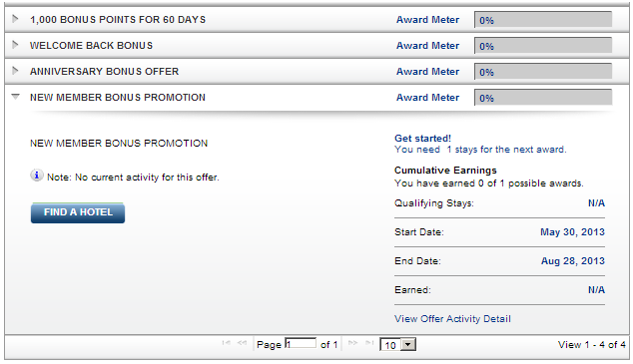Click the first page pager icon
The image size is (633, 364).
coord(226,343)
